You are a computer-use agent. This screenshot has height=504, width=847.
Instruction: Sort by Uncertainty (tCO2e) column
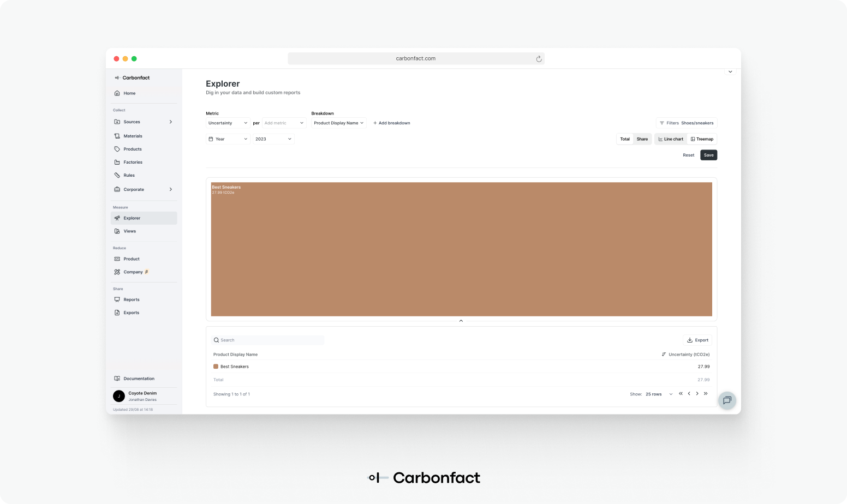coord(685,355)
